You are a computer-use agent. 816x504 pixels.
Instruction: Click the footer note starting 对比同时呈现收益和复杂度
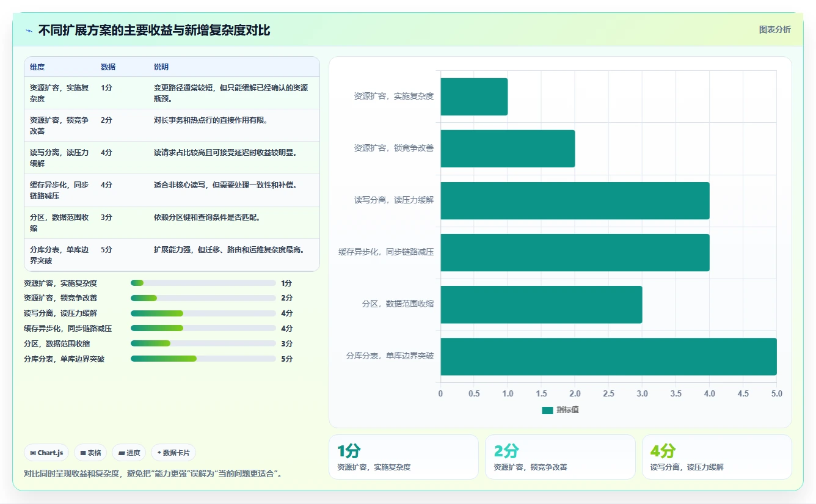point(153,473)
